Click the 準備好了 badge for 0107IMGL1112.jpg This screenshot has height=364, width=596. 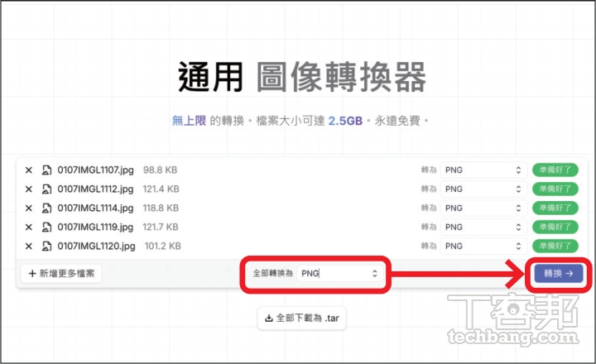pos(555,189)
